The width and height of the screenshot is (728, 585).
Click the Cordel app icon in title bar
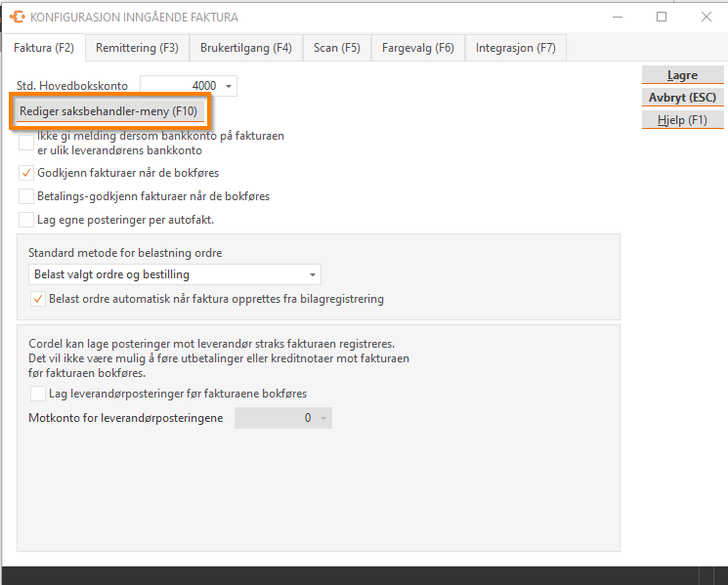pyautogui.click(x=18, y=18)
